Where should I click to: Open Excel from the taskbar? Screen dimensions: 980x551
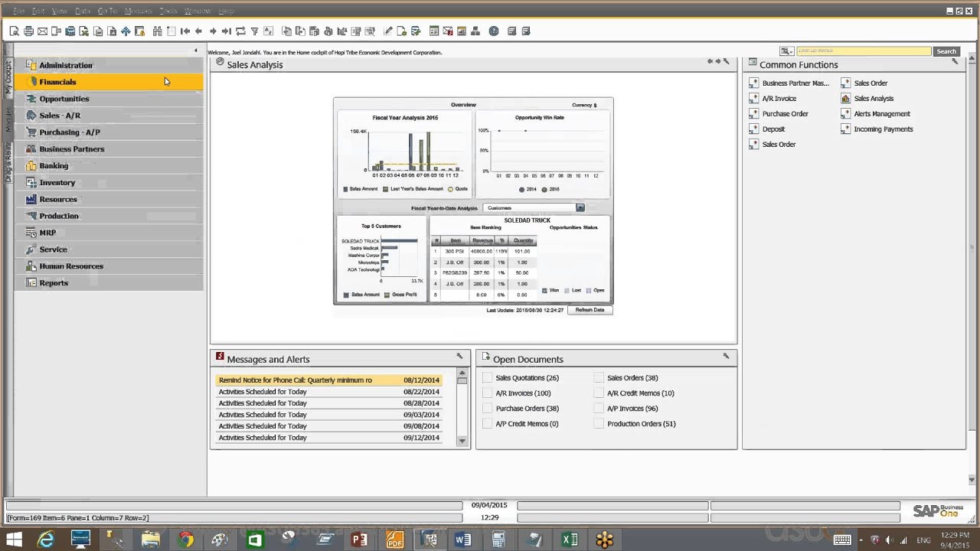(x=570, y=540)
